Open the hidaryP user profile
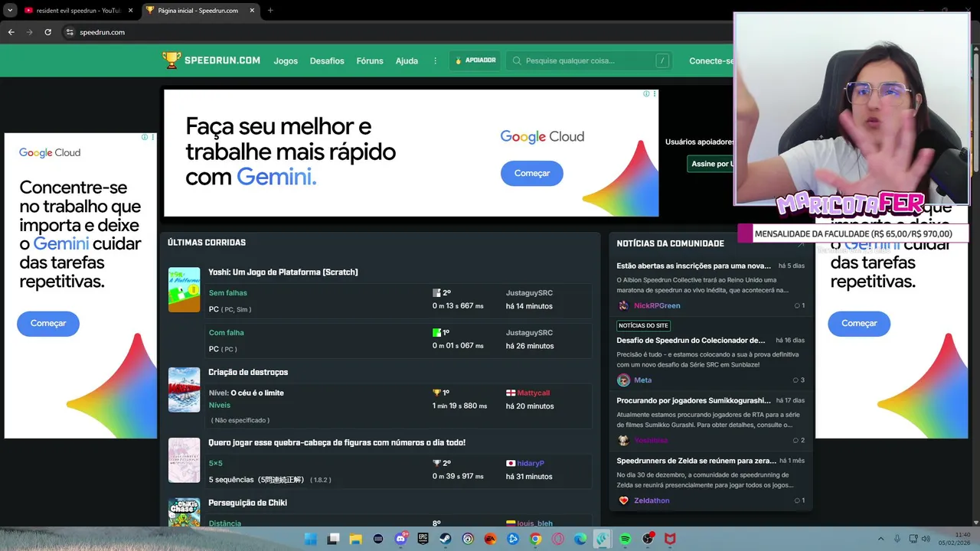The width and height of the screenshot is (980, 551). point(531,463)
